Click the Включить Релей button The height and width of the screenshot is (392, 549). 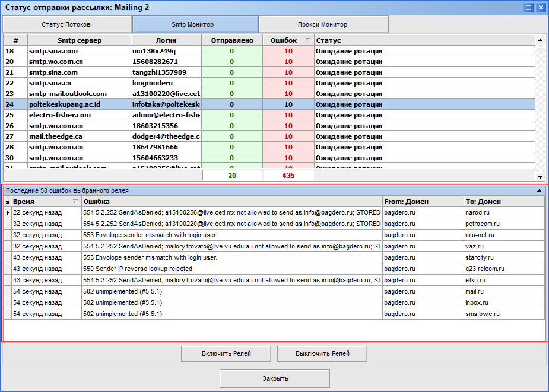[226, 353]
